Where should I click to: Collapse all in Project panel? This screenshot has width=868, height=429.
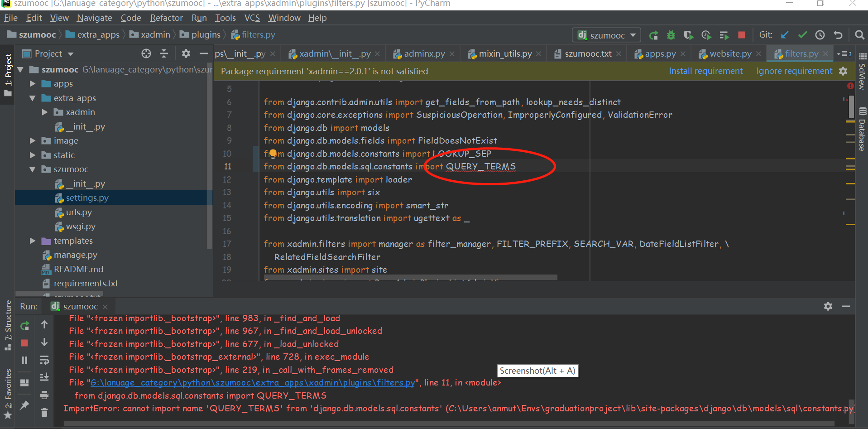tap(164, 53)
